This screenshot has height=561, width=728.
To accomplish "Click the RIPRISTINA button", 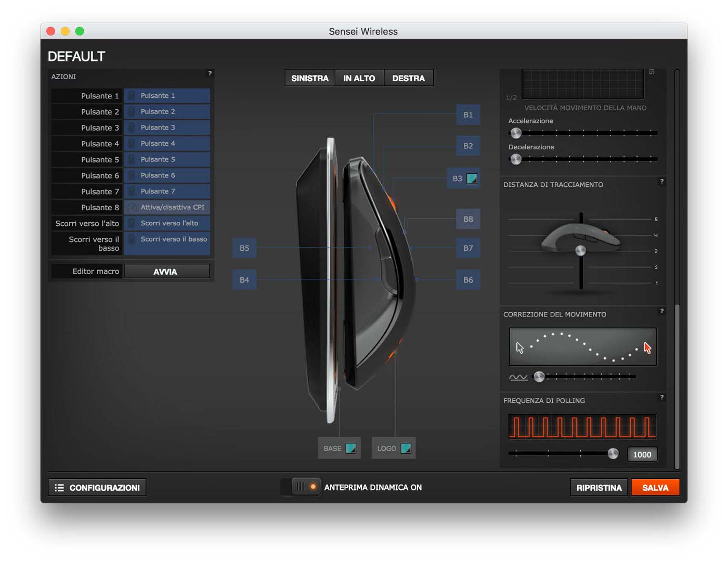I will pos(599,488).
